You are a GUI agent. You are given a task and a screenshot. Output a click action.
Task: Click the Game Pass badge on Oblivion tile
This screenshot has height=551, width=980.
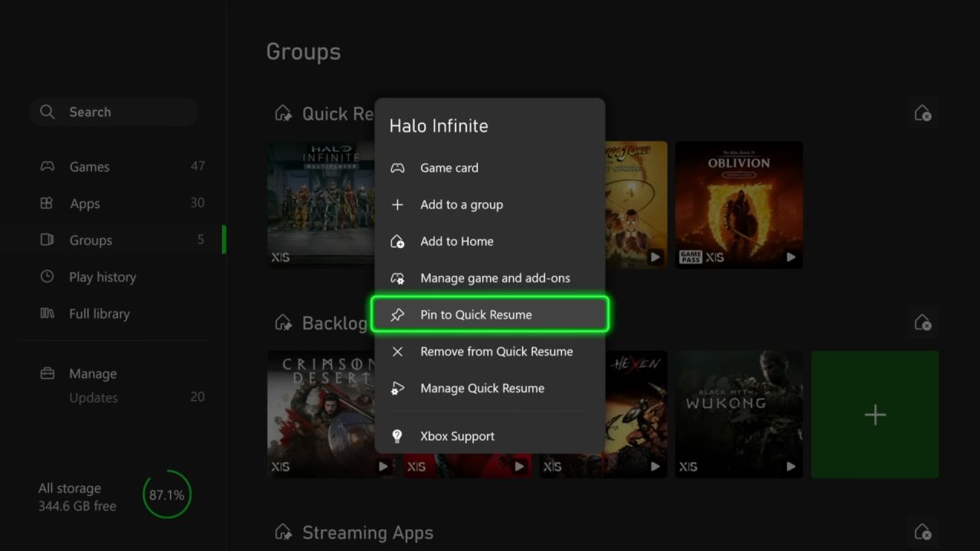point(690,257)
